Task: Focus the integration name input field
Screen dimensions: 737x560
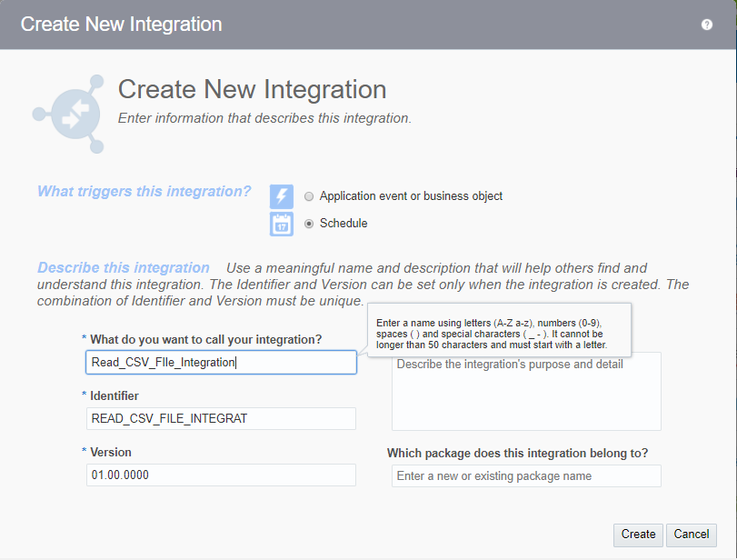Action: [221, 363]
